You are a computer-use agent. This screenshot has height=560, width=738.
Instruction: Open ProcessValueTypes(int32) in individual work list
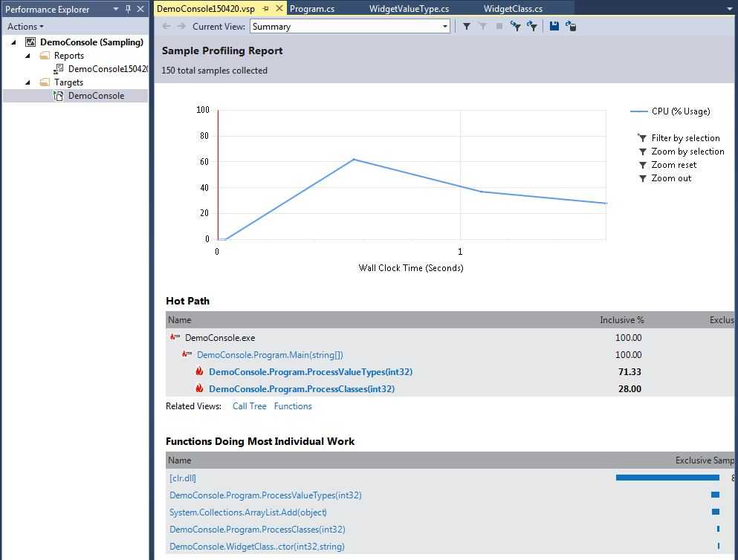click(x=265, y=495)
